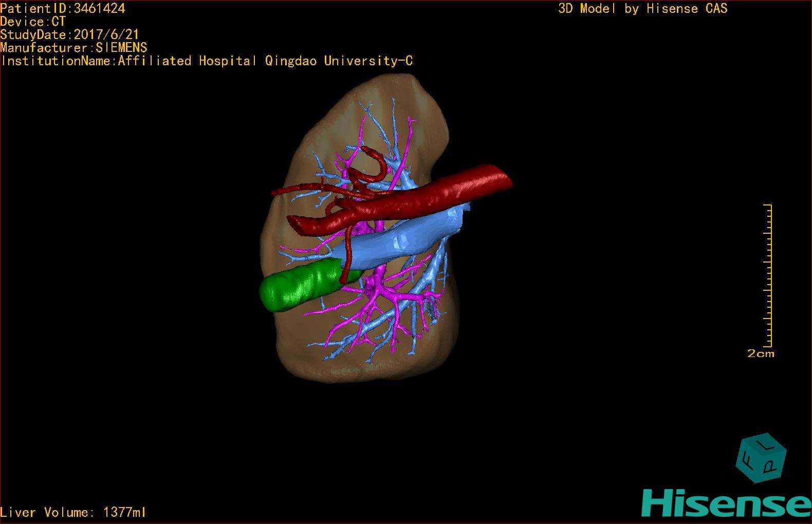Click the 2cm scale label

(x=761, y=353)
